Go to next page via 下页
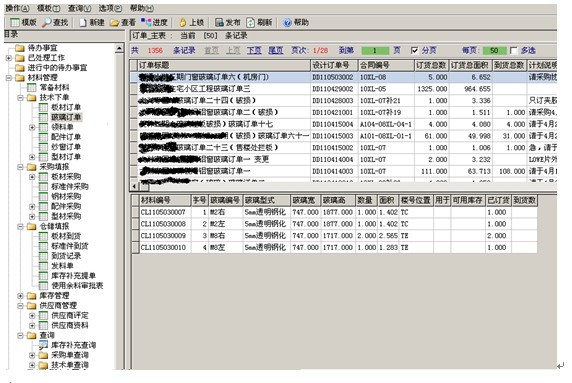 pos(254,50)
